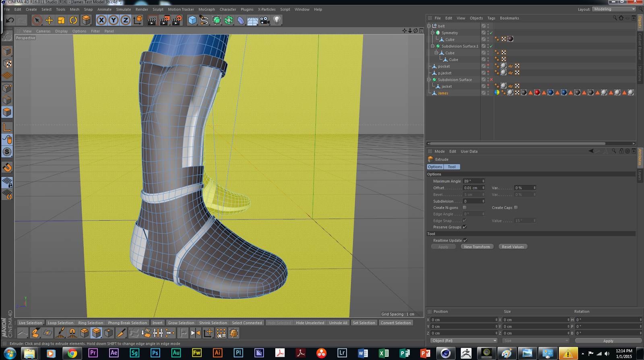Click the Reset Values button
Image resolution: width=644 pixels, height=360 pixels.
(512, 247)
